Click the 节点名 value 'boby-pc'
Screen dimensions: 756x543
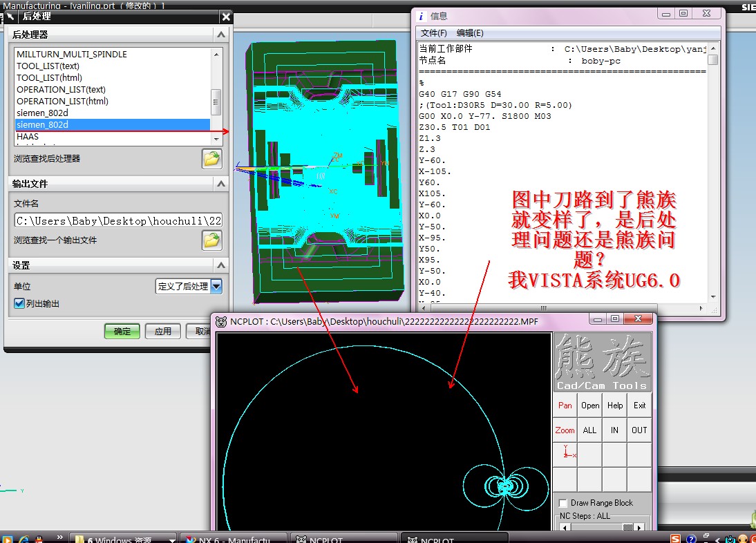601,61
